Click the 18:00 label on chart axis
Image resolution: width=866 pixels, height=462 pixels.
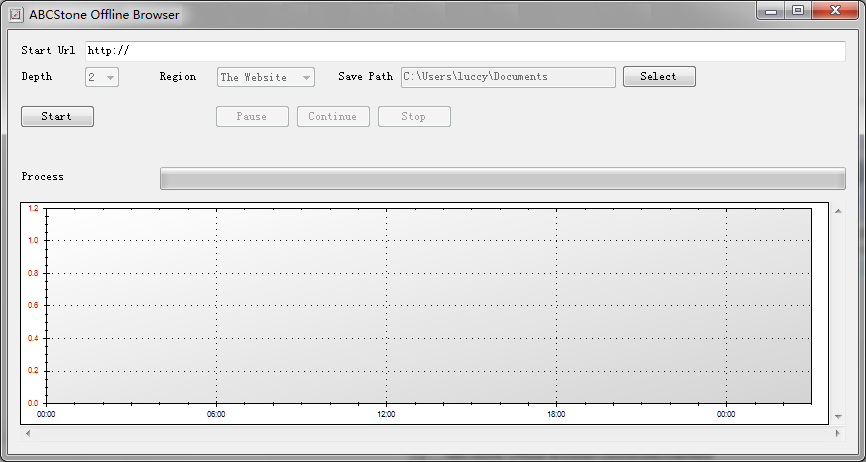coord(556,415)
